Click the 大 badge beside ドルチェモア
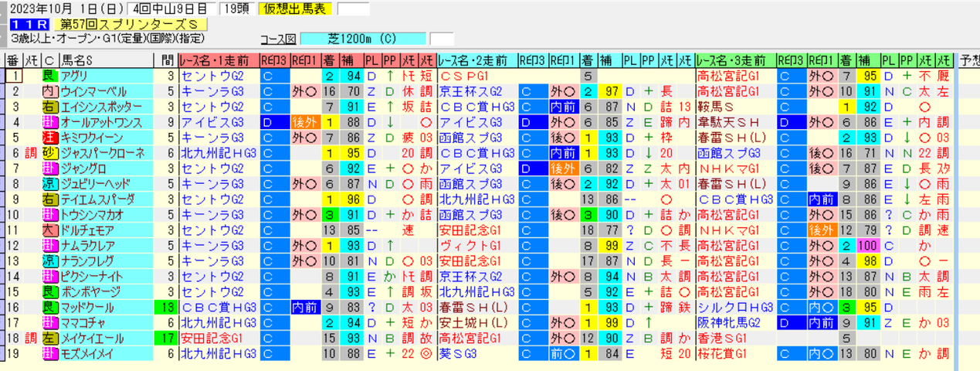980x371 pixels. click(49, 230)
